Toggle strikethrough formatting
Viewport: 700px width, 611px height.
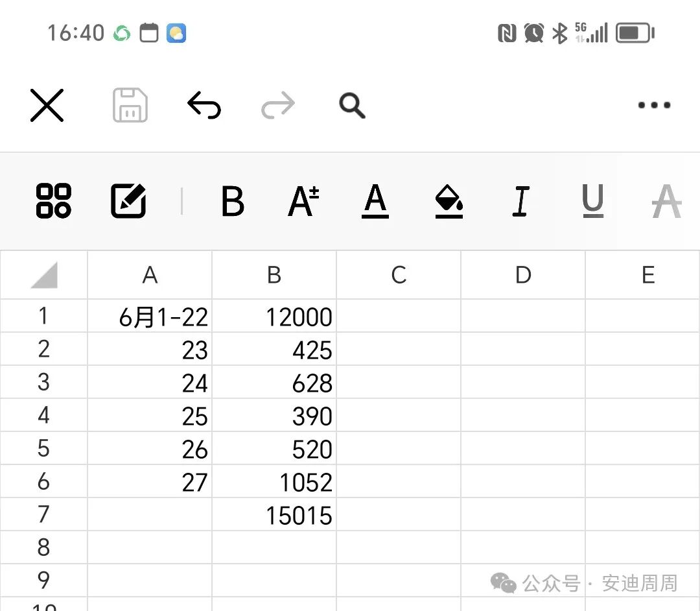pyautogui.click(x=666, y=201)
